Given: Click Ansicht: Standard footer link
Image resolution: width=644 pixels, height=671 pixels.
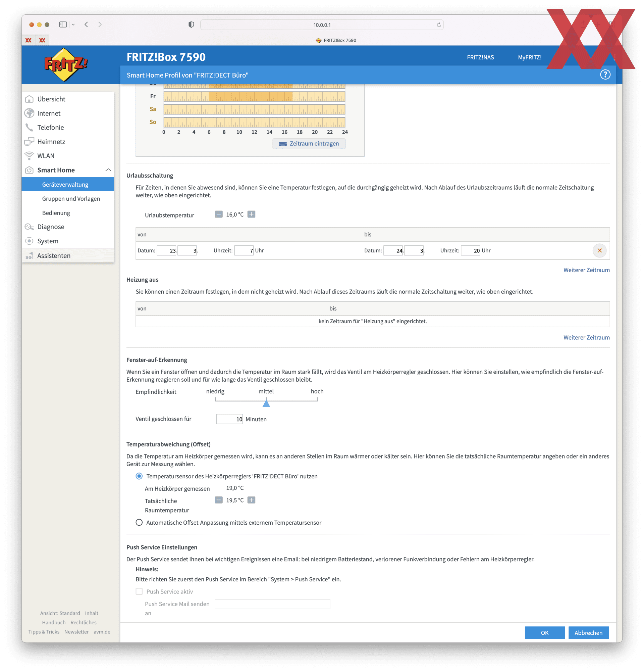Looking at the screenshot, I should (x=60, y=613).
